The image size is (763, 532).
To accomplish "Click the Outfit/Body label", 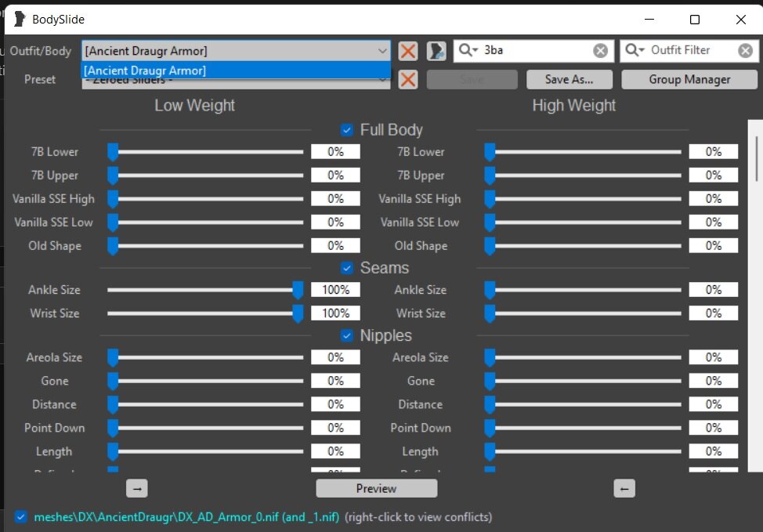I will tap(41, 51).
